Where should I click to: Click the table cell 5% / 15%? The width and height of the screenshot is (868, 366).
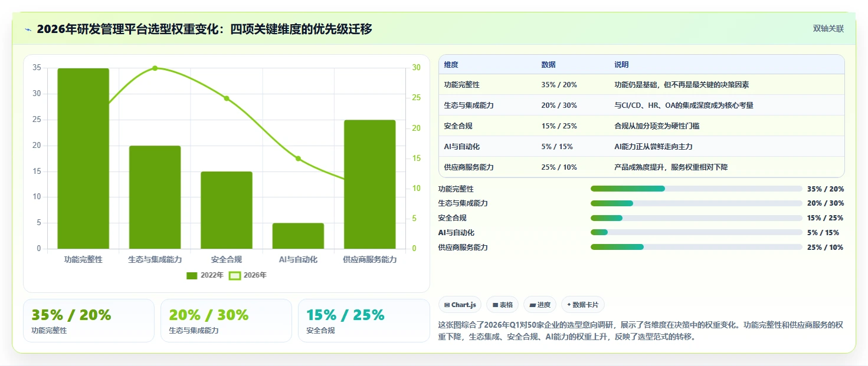coord(557,147)
